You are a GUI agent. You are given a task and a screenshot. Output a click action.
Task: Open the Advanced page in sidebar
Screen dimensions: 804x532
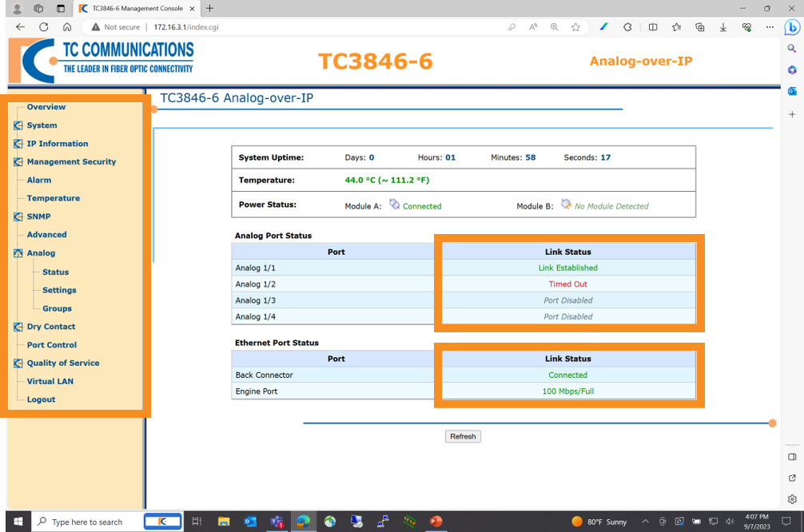pyautogui.click(x=46, y=234)
